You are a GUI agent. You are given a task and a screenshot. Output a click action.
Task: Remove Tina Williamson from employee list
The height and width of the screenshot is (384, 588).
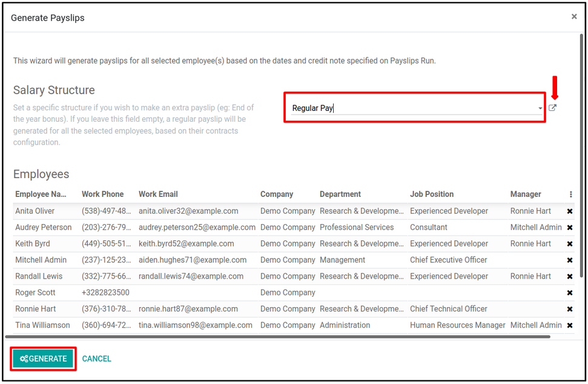tap(570, 325)
